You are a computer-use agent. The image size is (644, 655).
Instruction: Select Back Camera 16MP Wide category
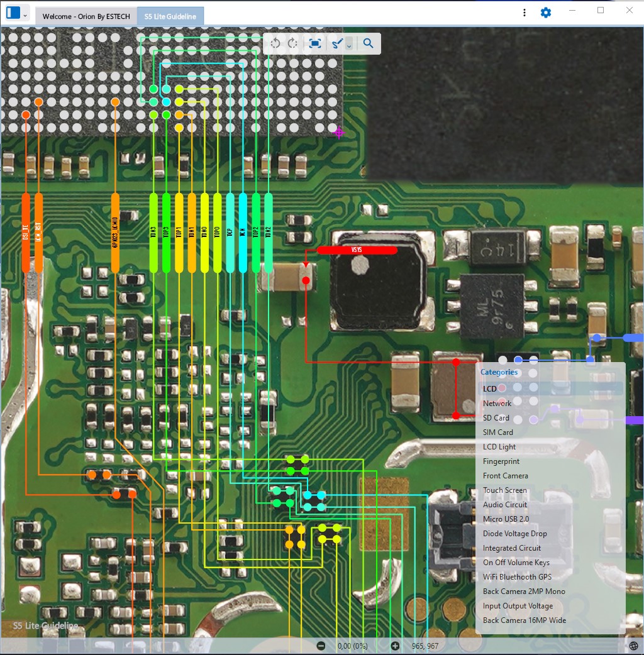point(524,620)
